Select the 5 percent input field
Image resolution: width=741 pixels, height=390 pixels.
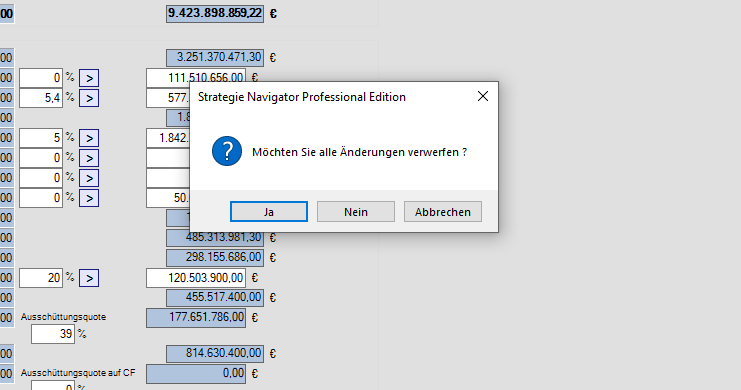pyautogui.click(x=41, y=138)
